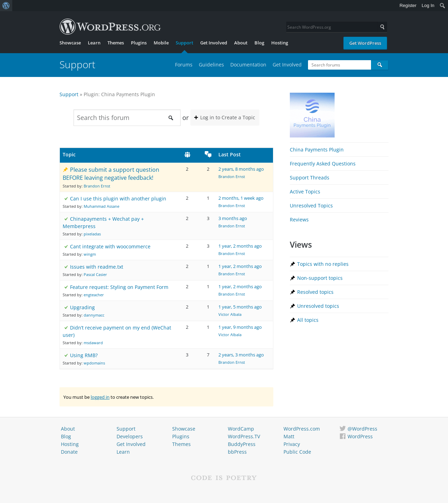Open Documentation in the Support bar
The image size is (448, 503).
248,65
